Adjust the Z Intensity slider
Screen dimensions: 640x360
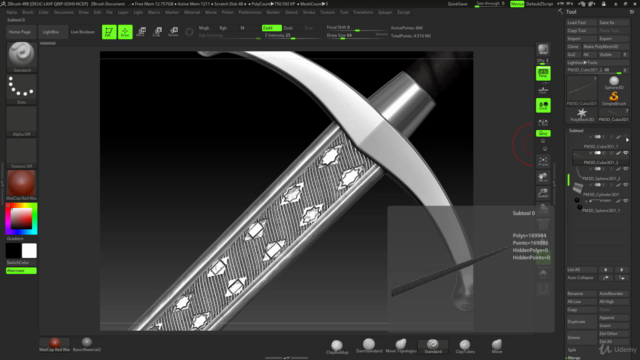293,36
